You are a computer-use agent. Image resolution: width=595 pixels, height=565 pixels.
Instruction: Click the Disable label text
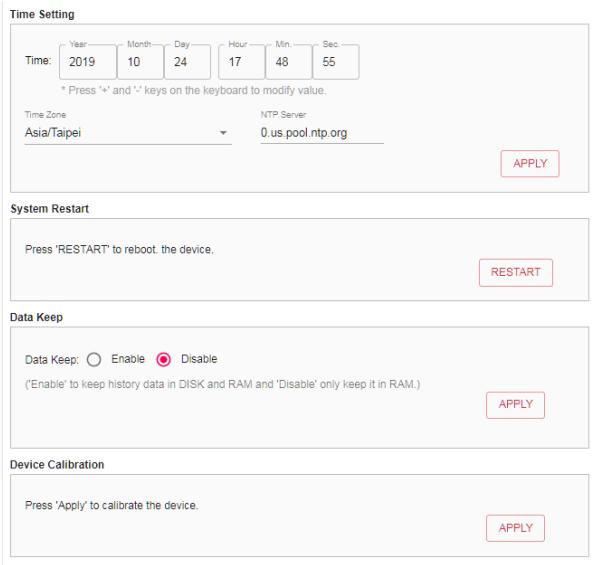[199, 359]
